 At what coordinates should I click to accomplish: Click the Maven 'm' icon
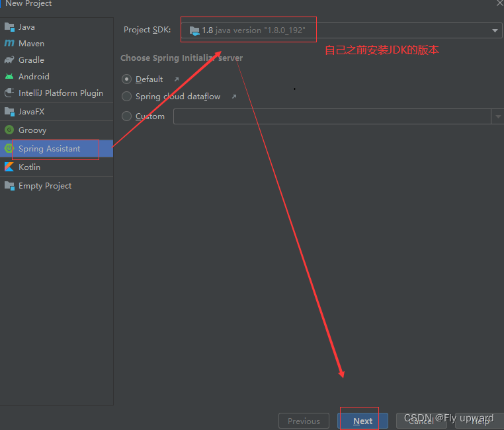[9, 43]
